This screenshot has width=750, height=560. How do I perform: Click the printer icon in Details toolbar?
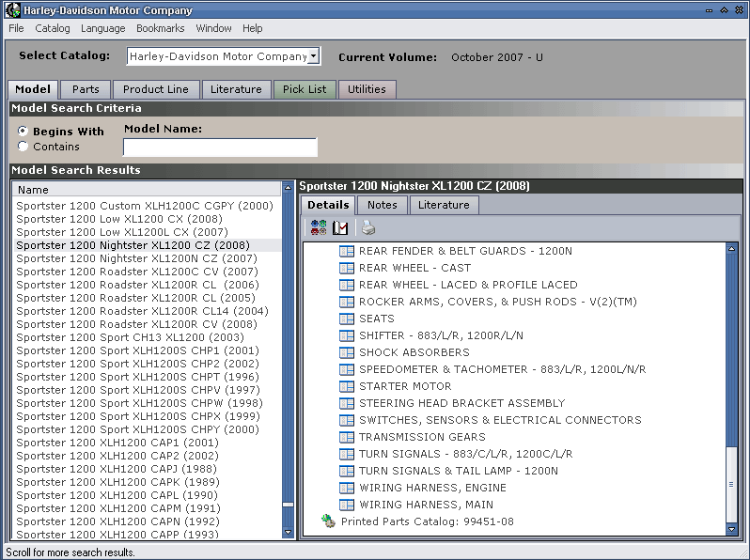368,227
